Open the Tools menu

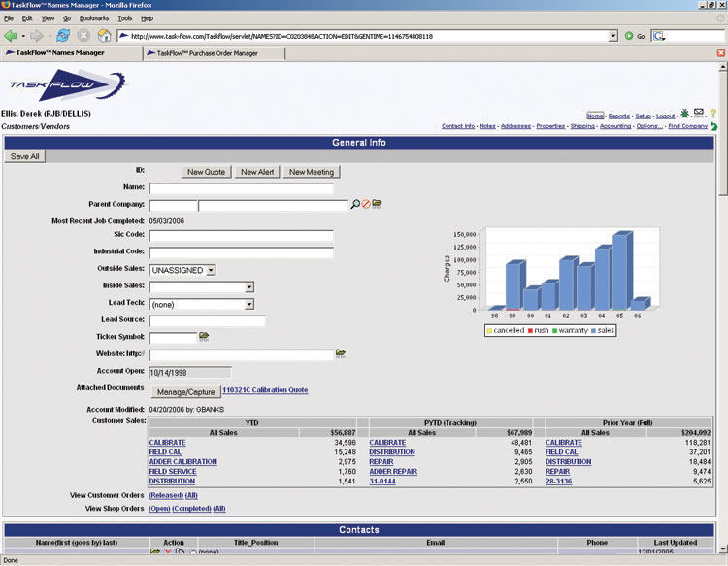pyautogui.click(x=125, y=18)
